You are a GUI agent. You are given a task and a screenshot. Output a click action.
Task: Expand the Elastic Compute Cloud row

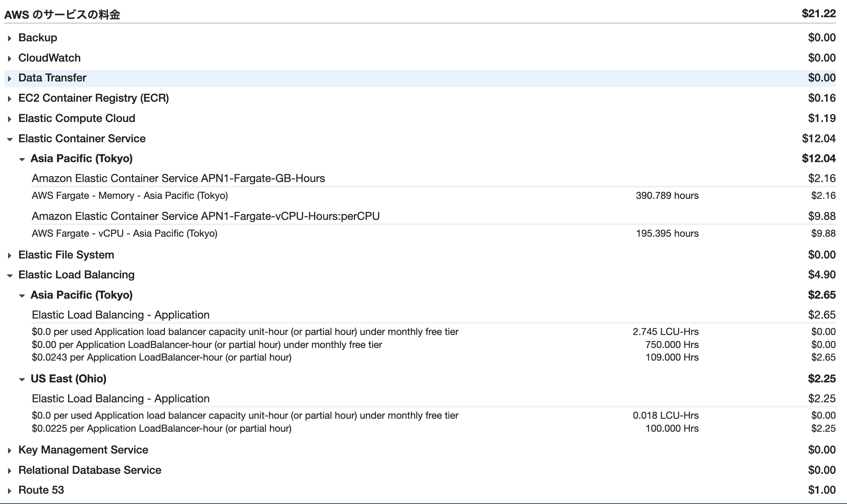click(10, 119)
